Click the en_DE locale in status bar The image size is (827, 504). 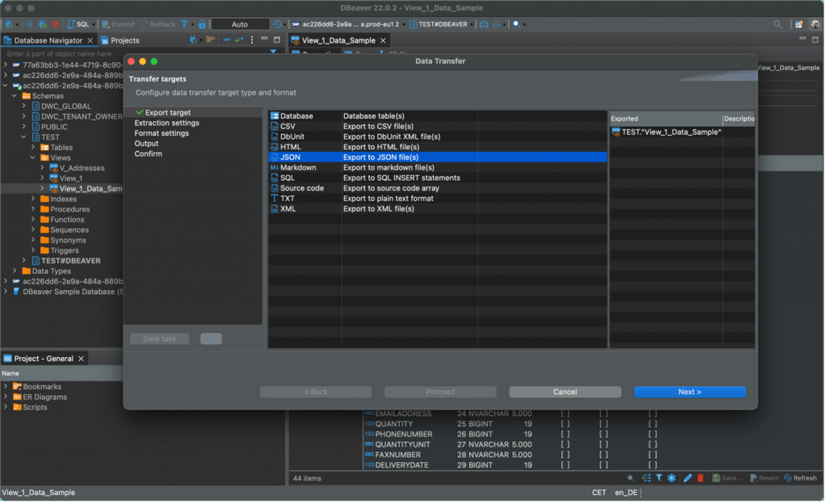click(x=626, y=493)
